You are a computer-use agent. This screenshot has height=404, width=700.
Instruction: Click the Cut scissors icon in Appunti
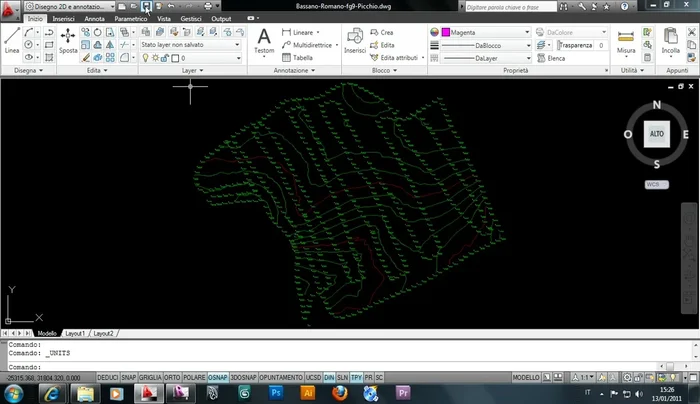(x=692, y=32)
